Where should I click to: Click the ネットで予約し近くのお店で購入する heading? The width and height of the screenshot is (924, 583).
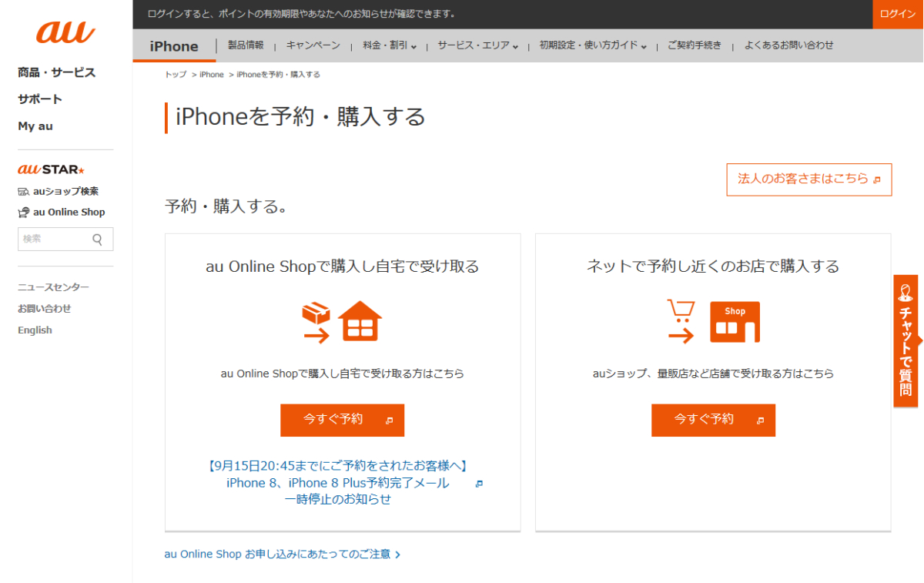tap(713, 266)
